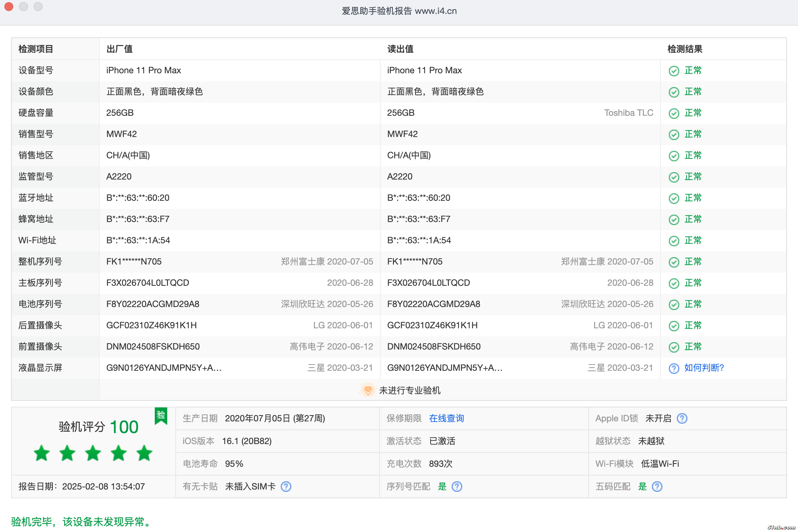Open 如何判断? link for display
The width and height of the screenshot is (798, 532).
coord(704,368)
